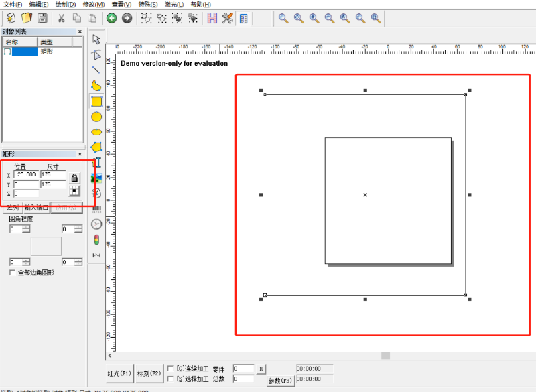Check the 全部边角圆形 checkbox

[x=12, y=273]
